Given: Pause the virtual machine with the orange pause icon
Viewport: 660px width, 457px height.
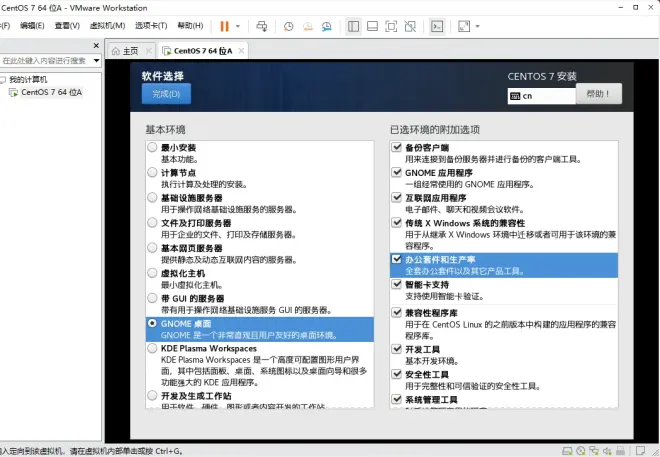Looking at the screenshot, I should [x=224, y=27].
